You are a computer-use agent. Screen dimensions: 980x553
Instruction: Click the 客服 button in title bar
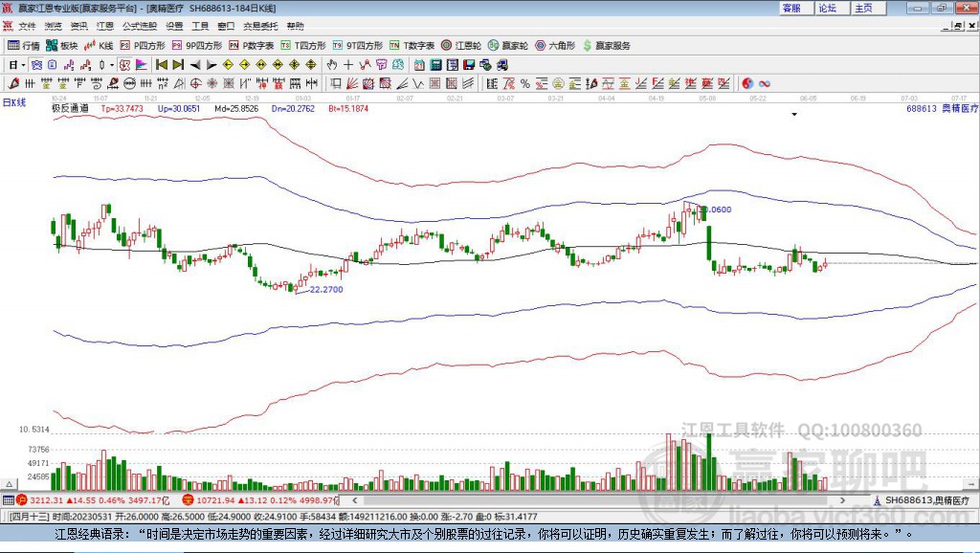[x=796, y=8]
